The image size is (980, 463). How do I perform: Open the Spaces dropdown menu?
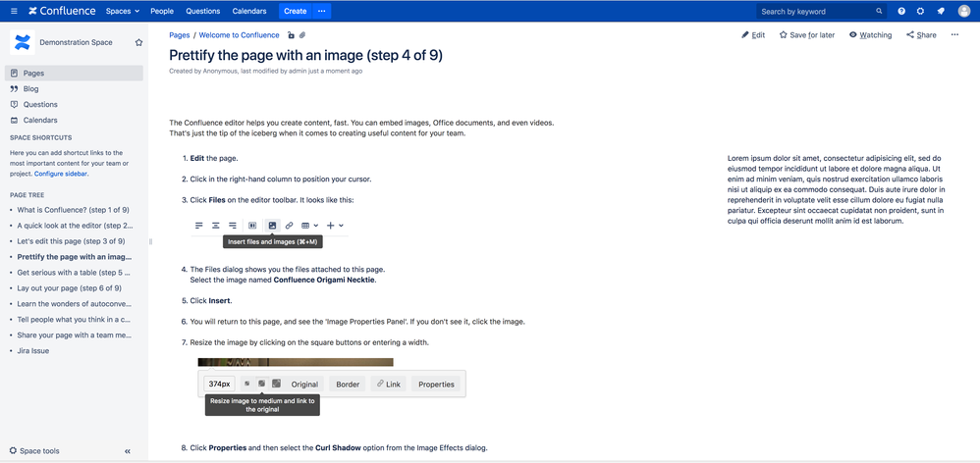(123, 11)
